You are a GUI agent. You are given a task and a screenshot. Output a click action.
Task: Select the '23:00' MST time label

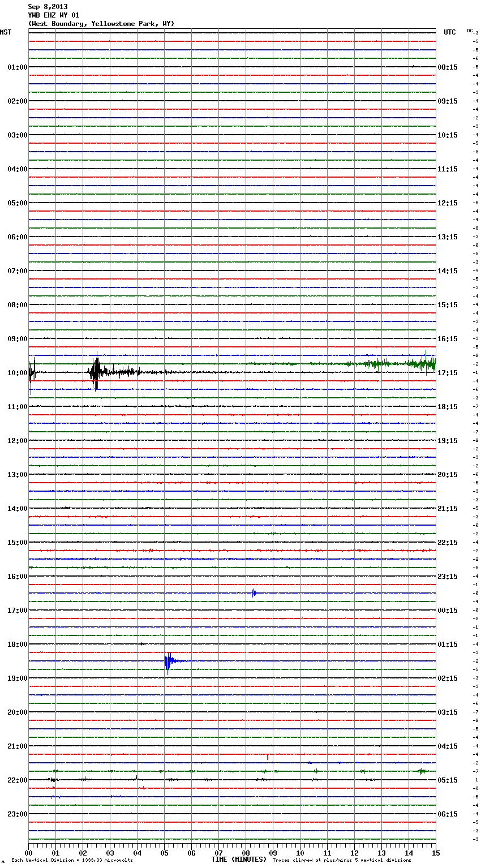point(17,814)
